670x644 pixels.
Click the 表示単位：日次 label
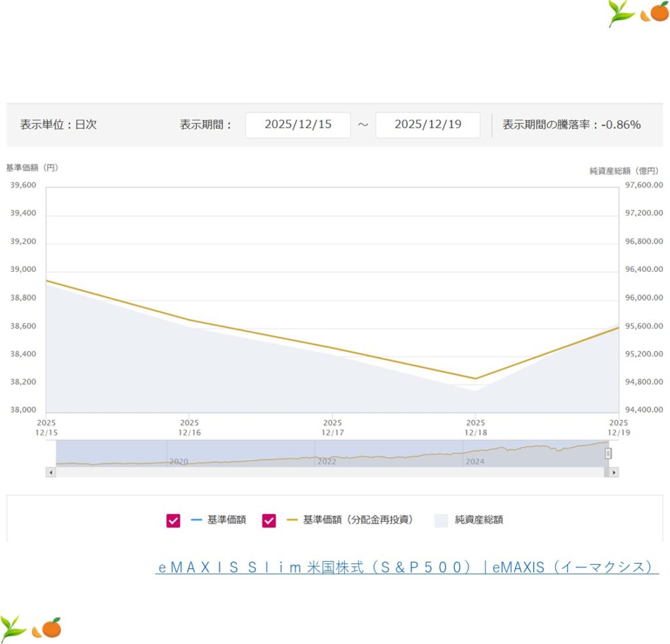point(58,125)
